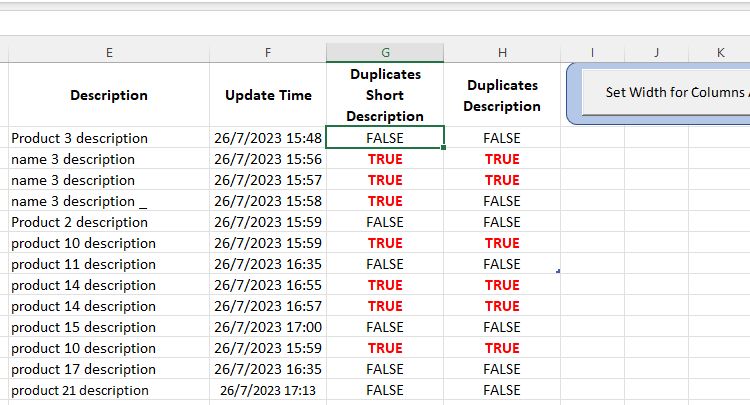Click the 26/7/2023 17:00 time cell

268,327
